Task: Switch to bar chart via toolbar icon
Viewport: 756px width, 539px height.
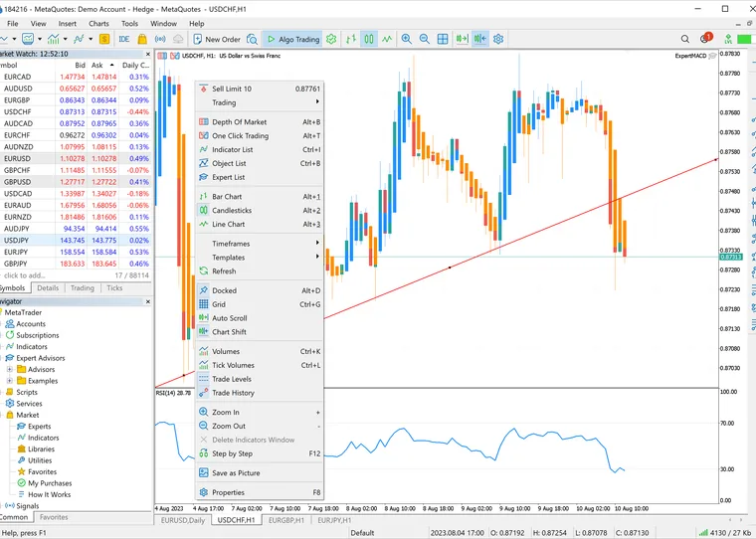Action: 351,39
